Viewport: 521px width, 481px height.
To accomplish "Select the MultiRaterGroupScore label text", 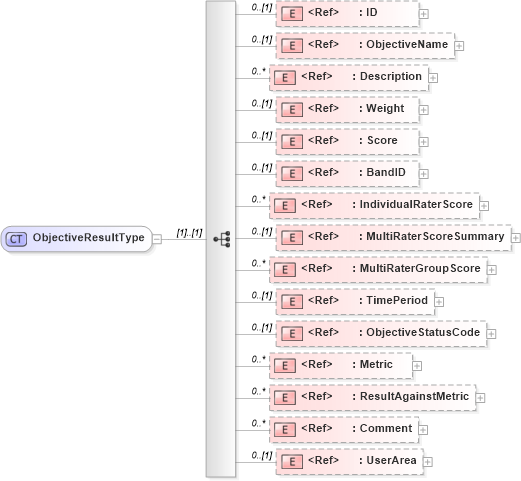I will tap(420, 268).
